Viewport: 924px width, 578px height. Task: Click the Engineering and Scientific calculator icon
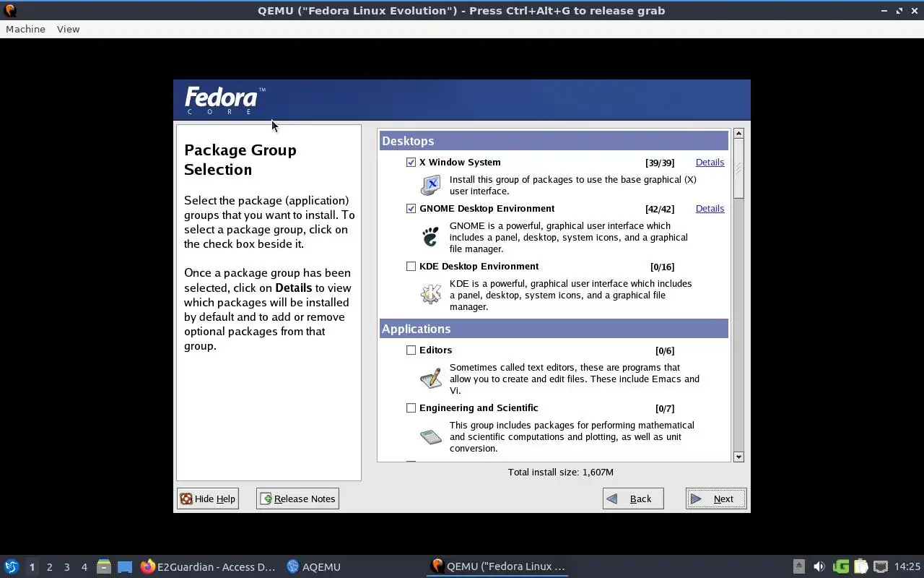430,436
